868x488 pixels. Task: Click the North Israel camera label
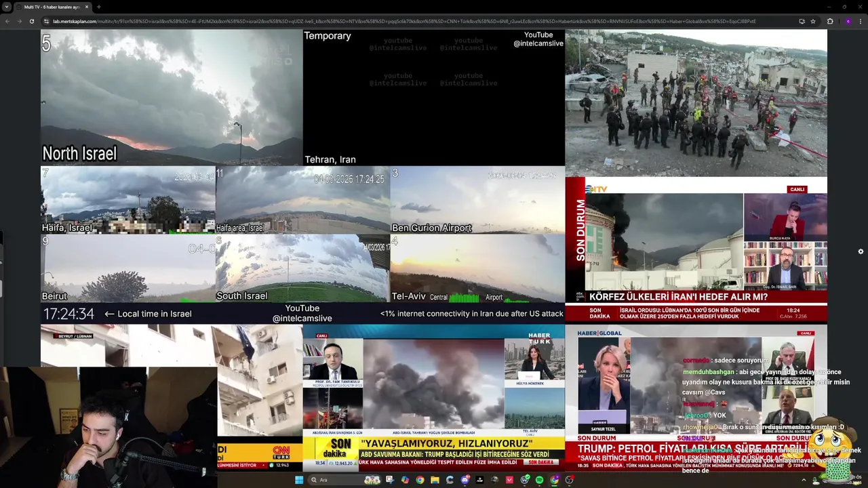pyautogui.click(x=79, y=153)
